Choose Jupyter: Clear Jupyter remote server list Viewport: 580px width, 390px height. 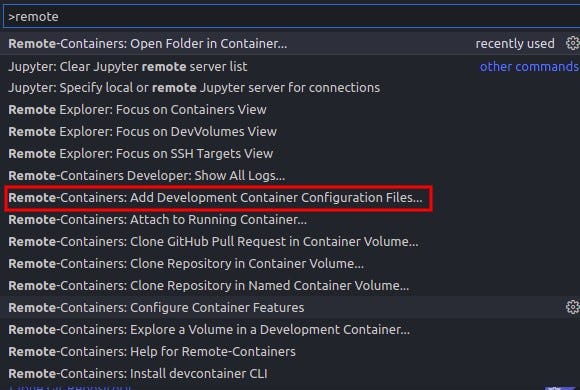click(290, 67)
